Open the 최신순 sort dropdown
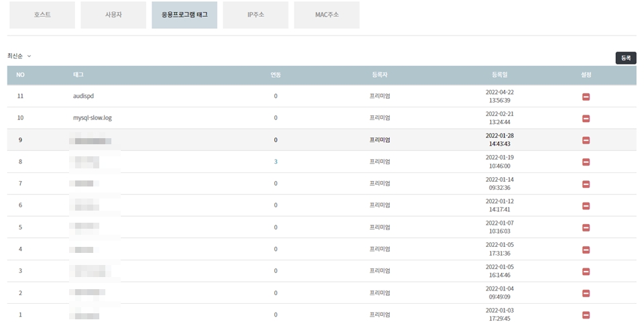644x322 pixels. [x=19, y=56]
